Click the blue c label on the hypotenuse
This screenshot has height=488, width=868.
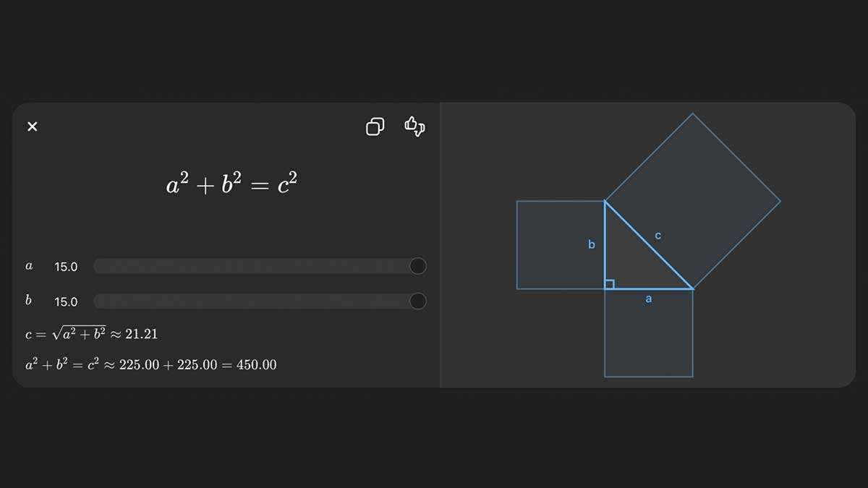coord(658,236)
